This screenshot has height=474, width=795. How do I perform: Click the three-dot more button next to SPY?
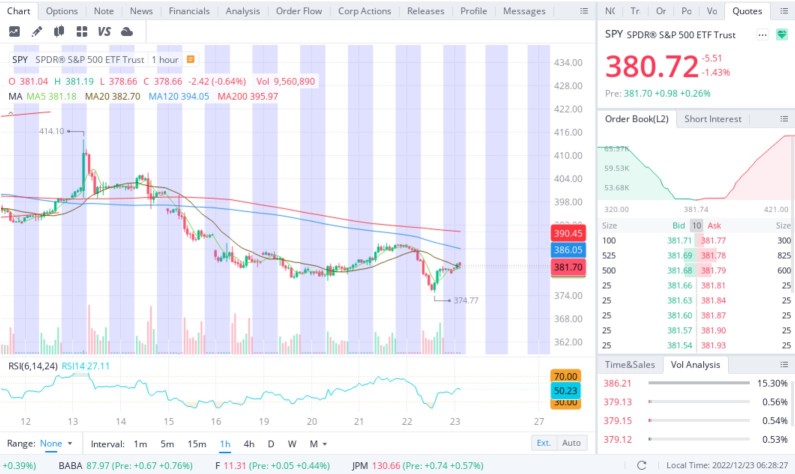click(x=762, y=35)
